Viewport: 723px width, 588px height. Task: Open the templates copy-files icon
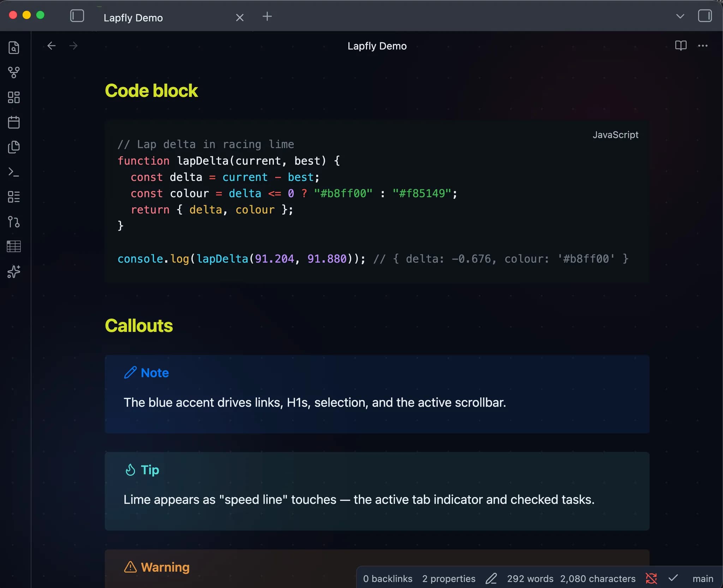point(14,147)
